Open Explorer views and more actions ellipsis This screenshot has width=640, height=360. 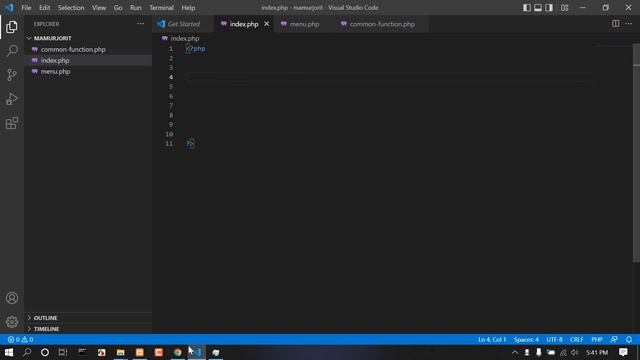pyautogui.click(x=140, y=24)
